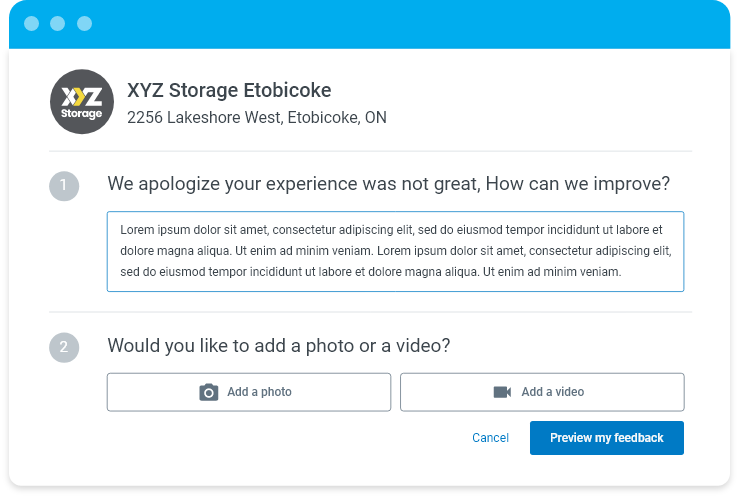Click the first window control dot

click(x=32, y=23)
